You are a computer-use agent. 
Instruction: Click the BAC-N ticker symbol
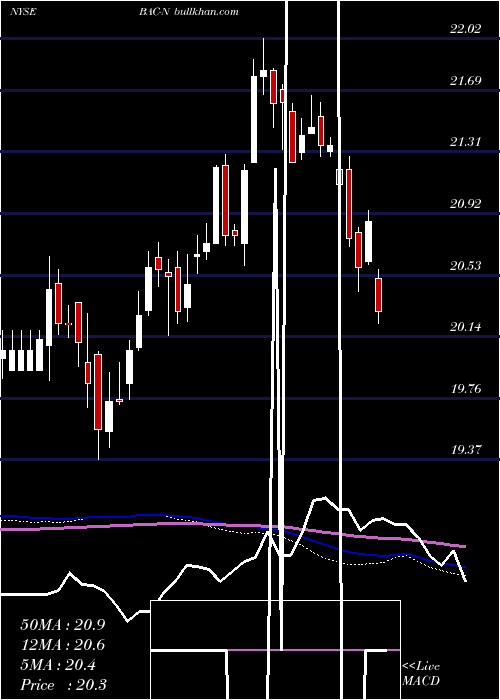point(154,12)
